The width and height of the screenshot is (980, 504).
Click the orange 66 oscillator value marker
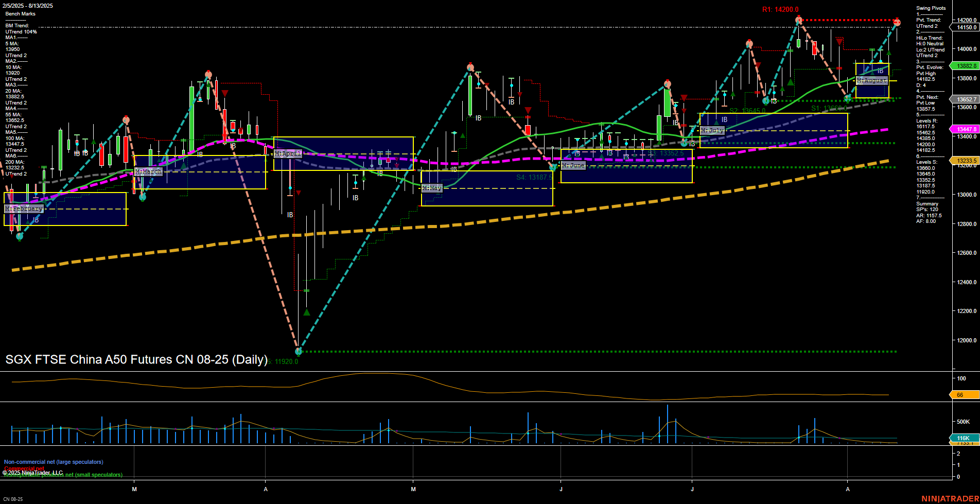coord(960,395)
